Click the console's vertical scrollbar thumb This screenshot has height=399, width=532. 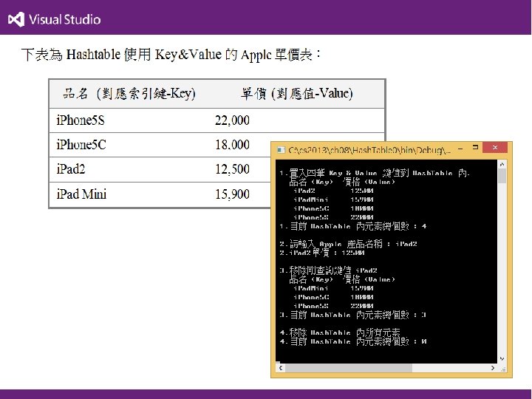coord(502,176)
